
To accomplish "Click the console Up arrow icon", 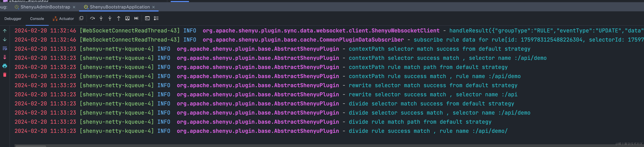I will [x=5, y=31].
